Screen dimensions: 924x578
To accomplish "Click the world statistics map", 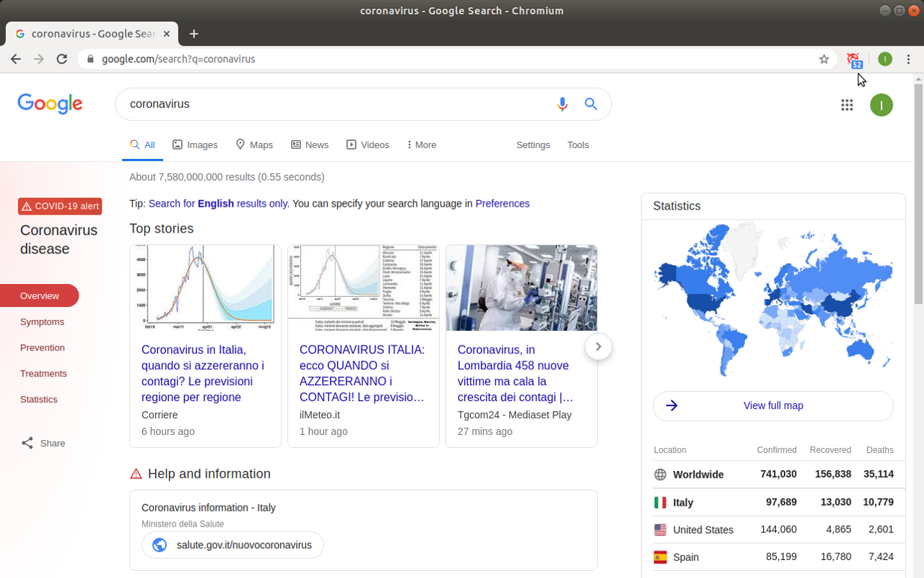I will [x=773, y=301].
